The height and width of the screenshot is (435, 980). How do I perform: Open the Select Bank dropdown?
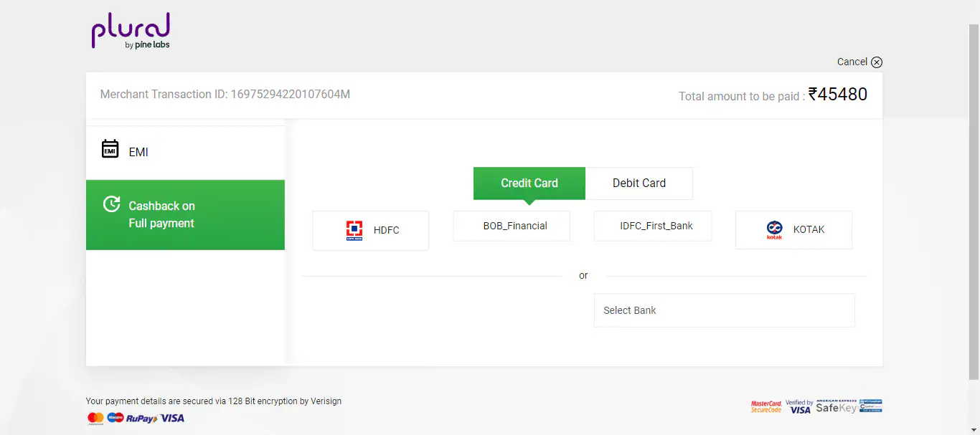(724, 310)
